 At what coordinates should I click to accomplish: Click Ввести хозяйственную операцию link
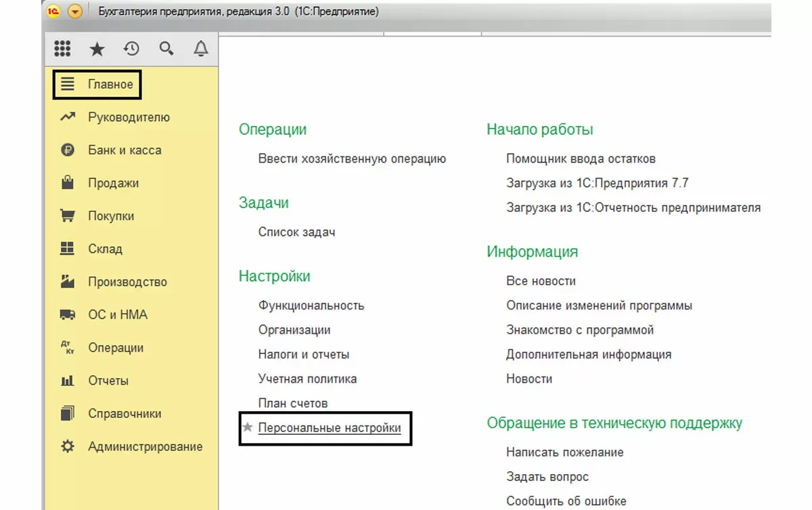(352, 159)
